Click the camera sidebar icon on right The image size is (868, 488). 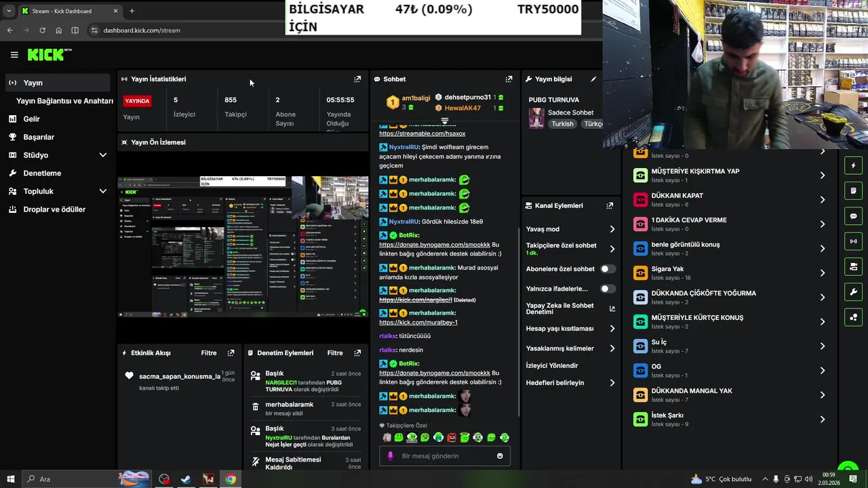click(x=854, y=266)
